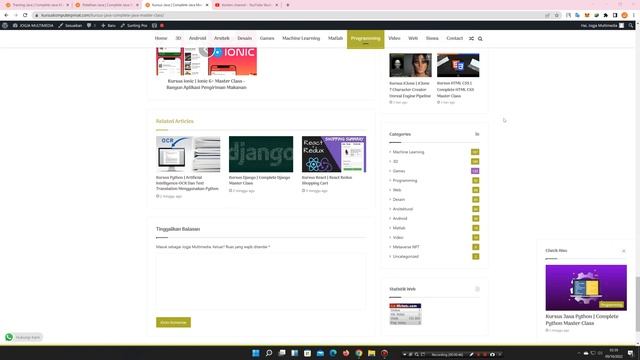Open Google Chrome from the taskbar
640x360 pixels.
point(359,353)
